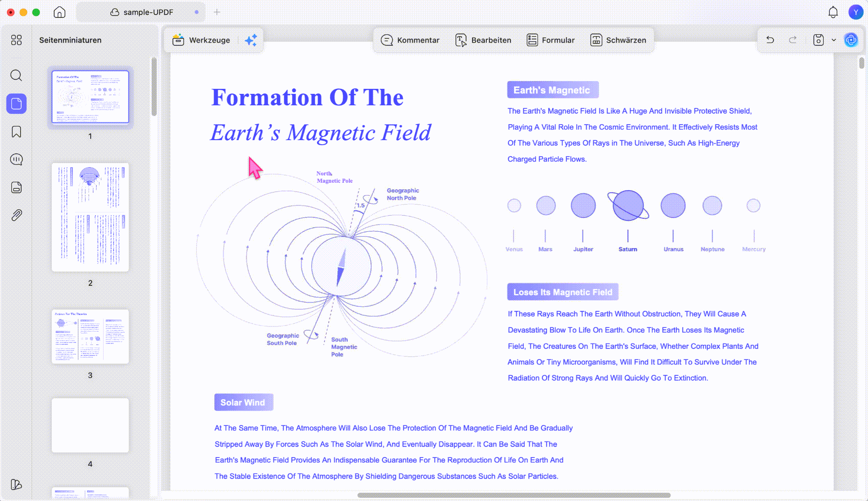Click the Geographic South Pole label

tap(283, 339)
